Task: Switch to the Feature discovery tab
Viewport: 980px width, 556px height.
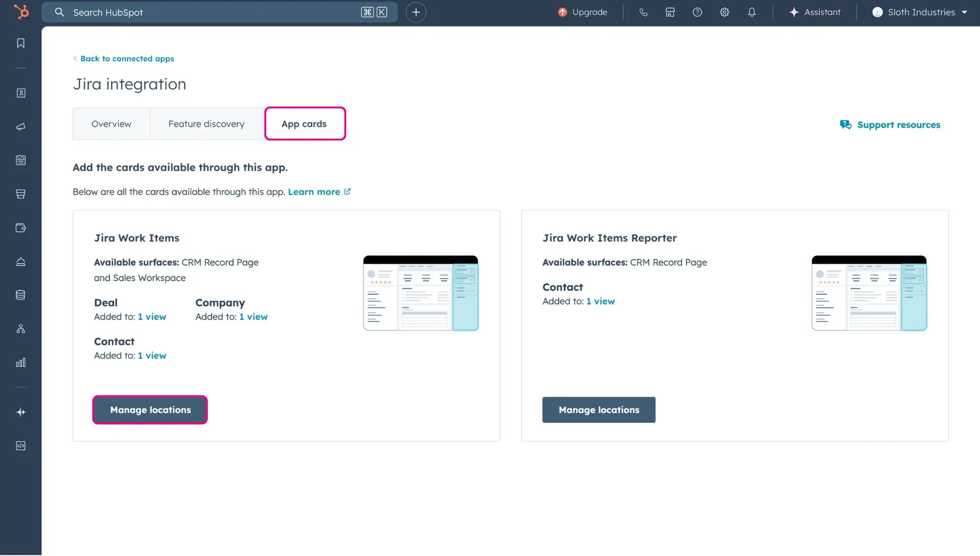Action: point(206,123)
